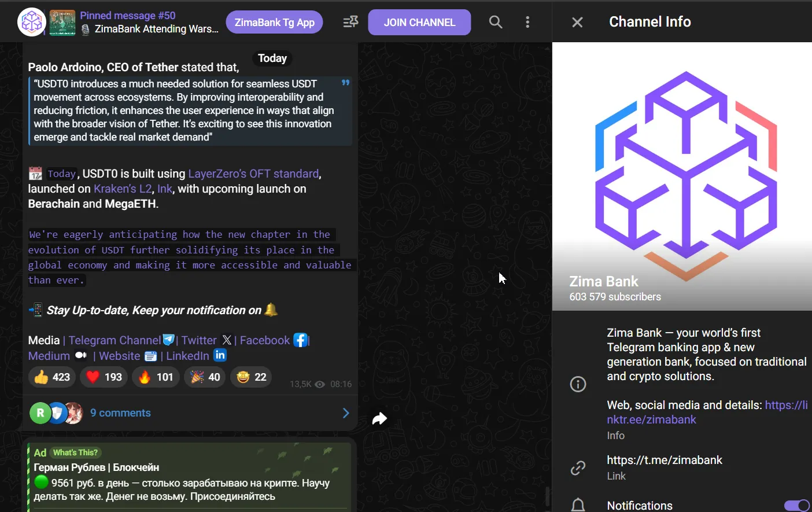Open the t.me/zimabank channel link
This screenshot has width=812, height=512.
[x=665, y=460]
